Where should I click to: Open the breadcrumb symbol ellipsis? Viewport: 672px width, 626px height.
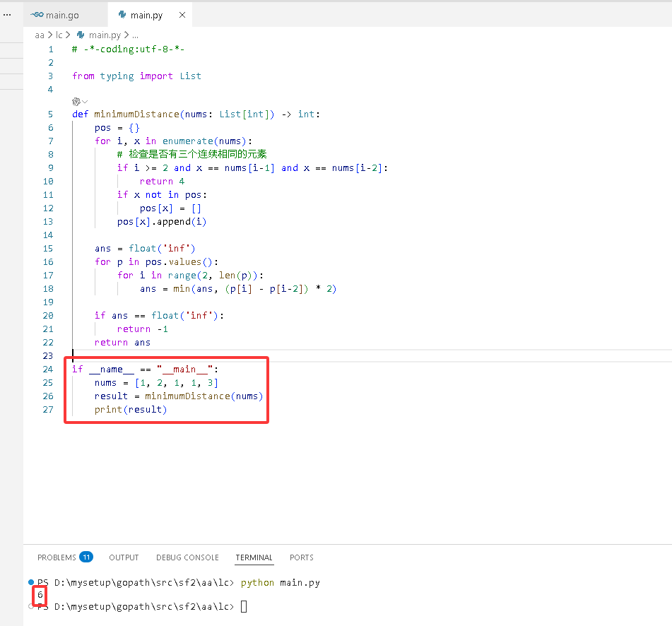click(x=135, y=35)
